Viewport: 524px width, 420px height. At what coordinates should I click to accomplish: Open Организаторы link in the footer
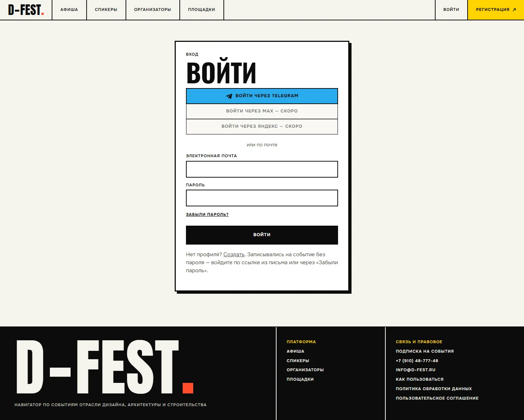(x=305, y=370)
